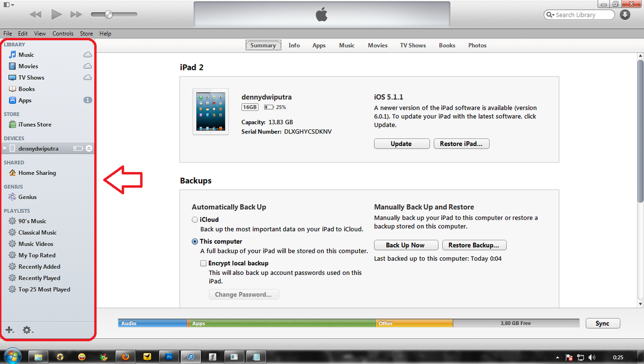Screen dimensions: 644x364
Task: Click the downloads arrow next to search
Action: [x=625, y=15]
